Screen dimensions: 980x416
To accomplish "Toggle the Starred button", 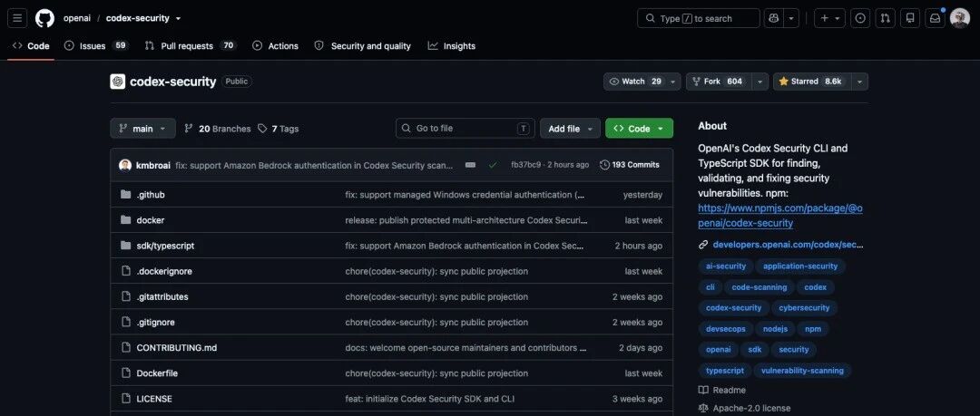I will tap(811, 82).
